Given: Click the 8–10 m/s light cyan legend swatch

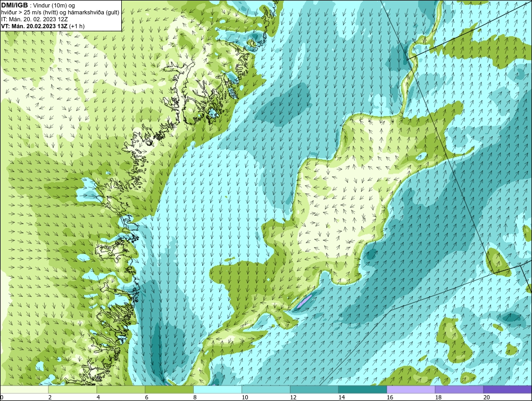Looking at the screenshot, I should tap(218, 389).
